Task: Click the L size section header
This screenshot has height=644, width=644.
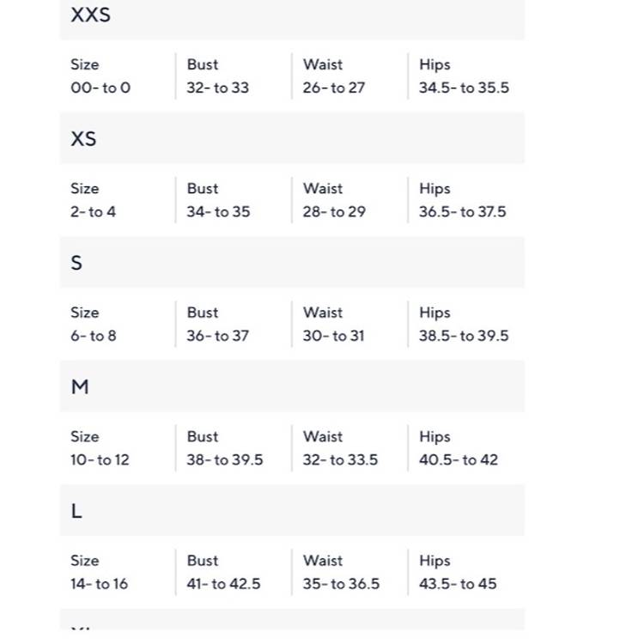Action: pos(76,511)
